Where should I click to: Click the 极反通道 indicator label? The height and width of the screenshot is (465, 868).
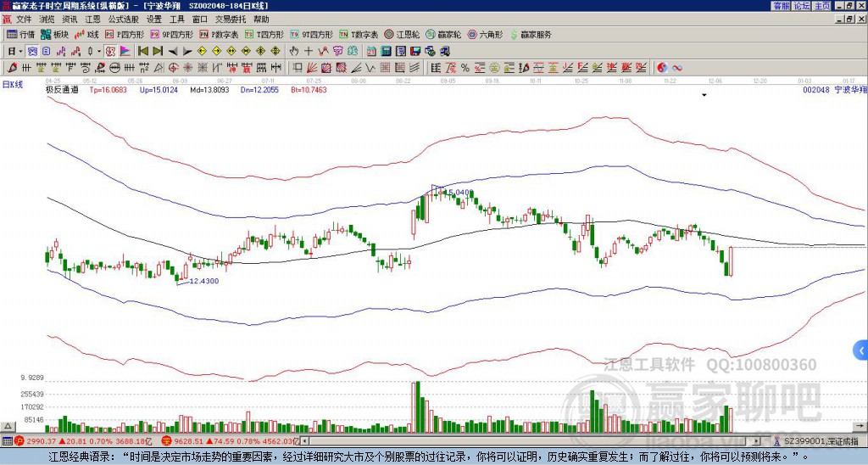coord(62,89)
